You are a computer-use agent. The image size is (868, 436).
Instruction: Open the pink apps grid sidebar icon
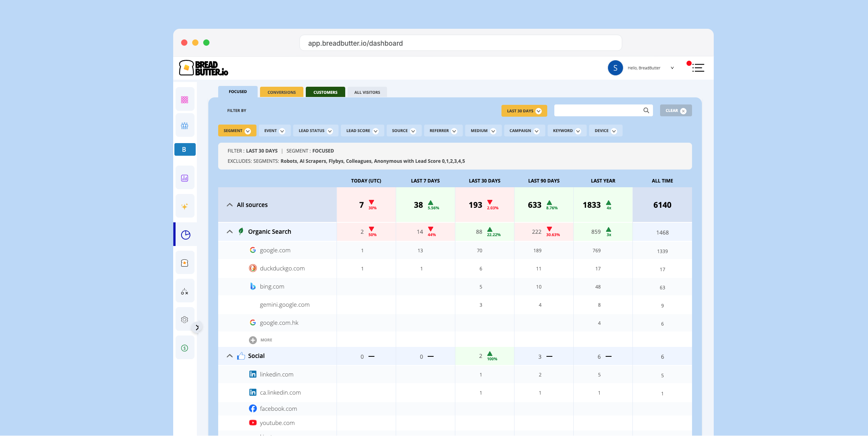click(185, 100)
